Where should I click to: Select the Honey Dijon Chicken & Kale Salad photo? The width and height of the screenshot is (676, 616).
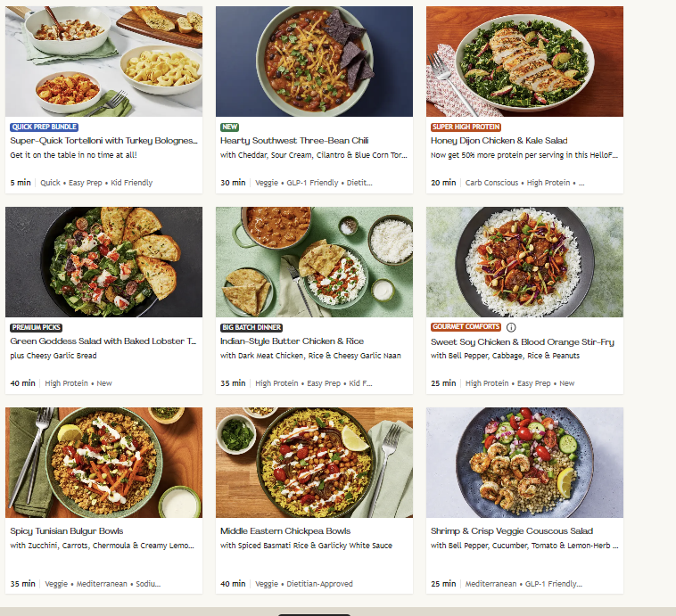click(x=524, y=62)
